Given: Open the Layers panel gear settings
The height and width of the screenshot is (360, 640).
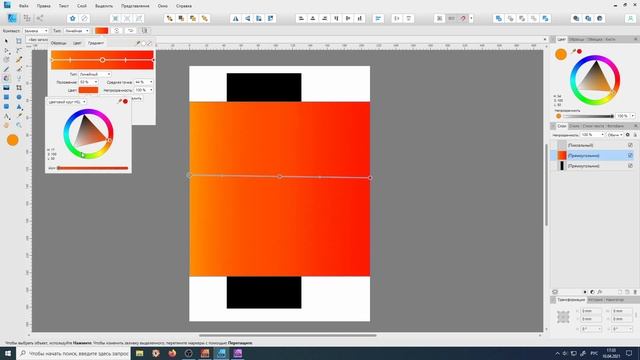Looking at the screenshot, I should pyautogui.click(x=628, y=135).
